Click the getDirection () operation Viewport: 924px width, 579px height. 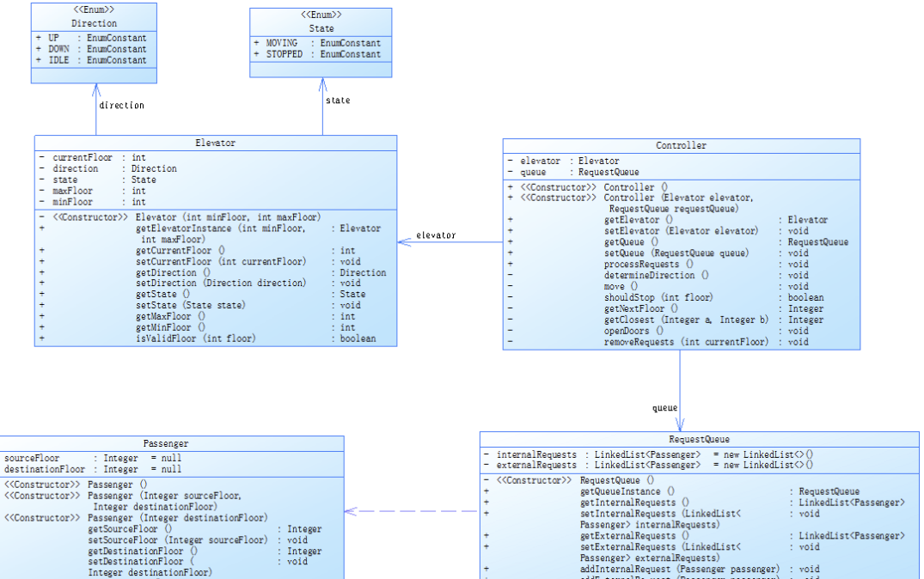tap(212, 272)
